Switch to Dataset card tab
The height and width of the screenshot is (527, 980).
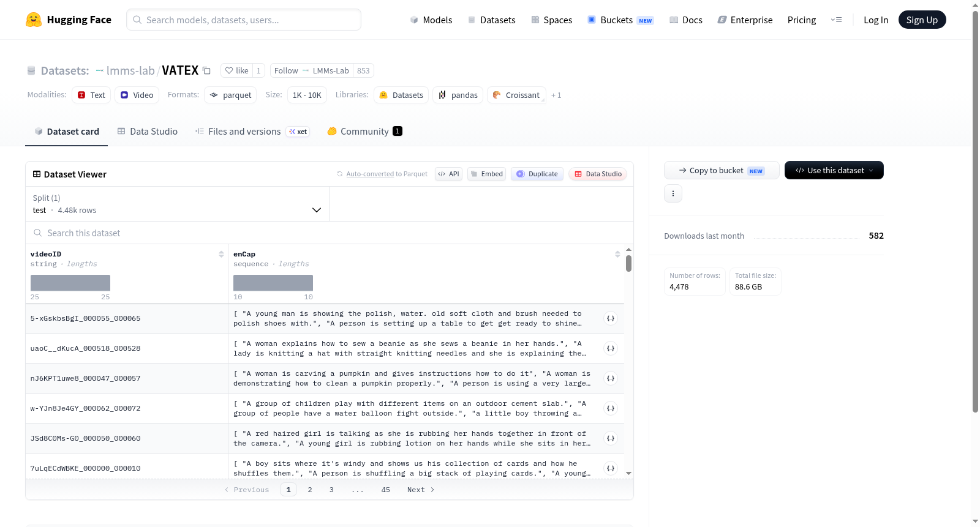(x=66, y=131)
